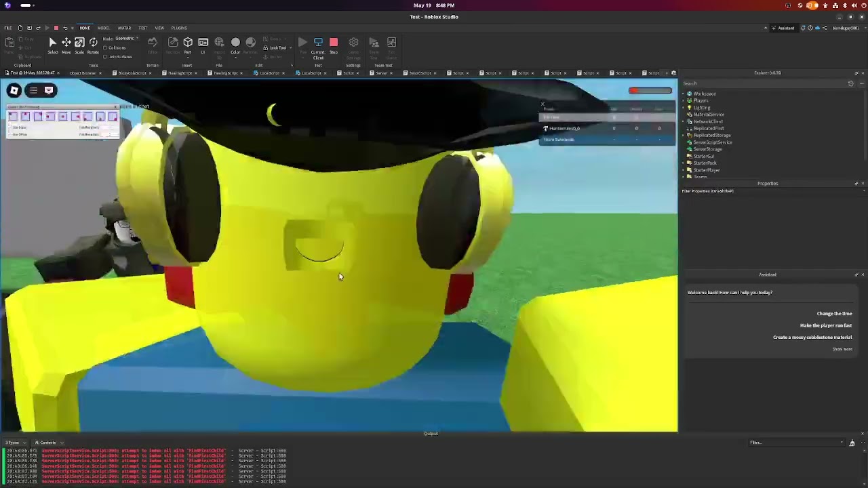The image size is (868, 488).
Task: Open Game Settings
Action: 353,47
